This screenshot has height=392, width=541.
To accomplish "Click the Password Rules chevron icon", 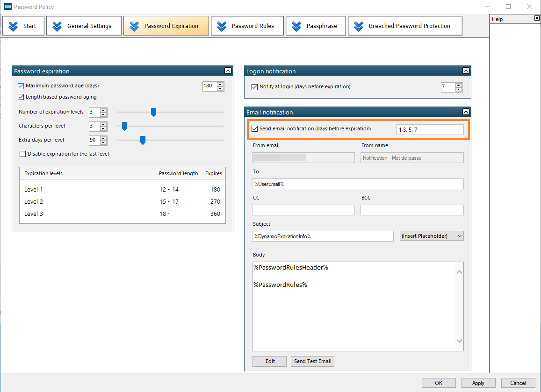I will 222,26.
